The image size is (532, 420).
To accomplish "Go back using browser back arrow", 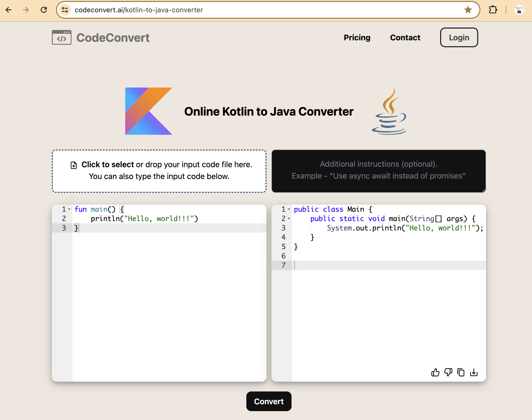I will tap(9, 10).
